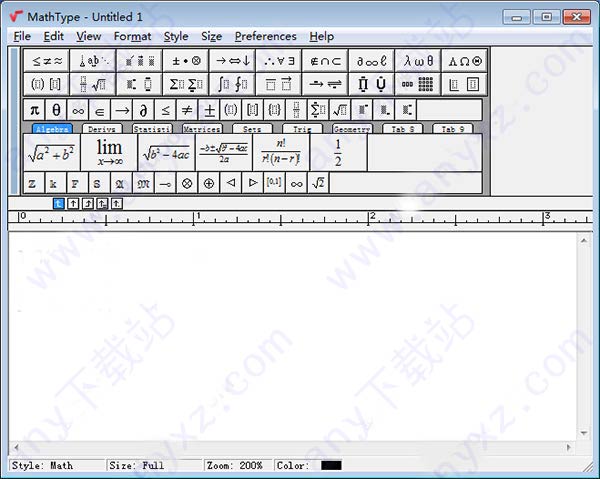The height and width of the screenshot is (479, 600).
Task: Switch to Tab 9
Action: point(453,129)
